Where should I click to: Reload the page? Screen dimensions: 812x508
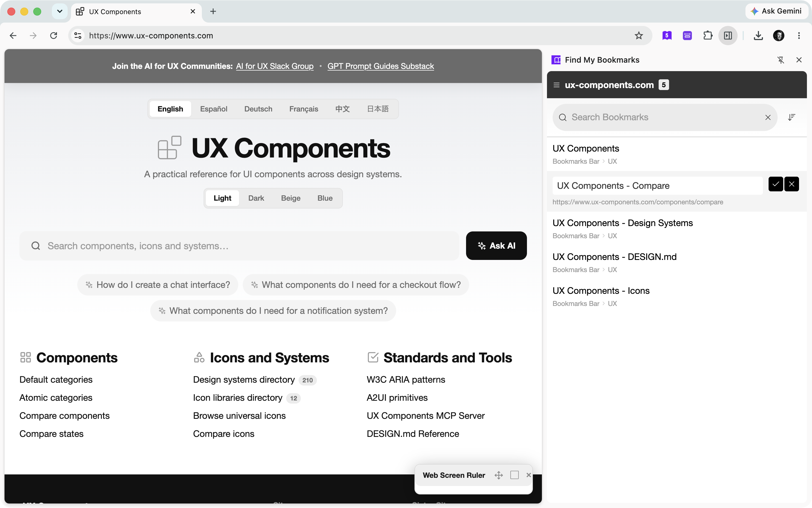tap(54, 36)
